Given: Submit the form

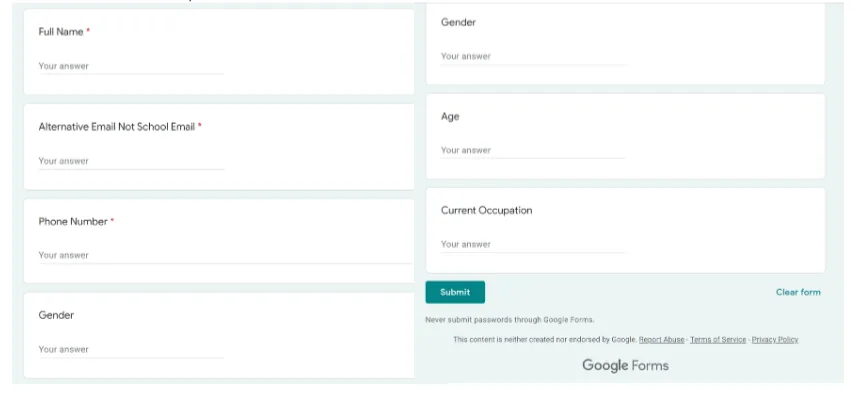Looking at the screenshot, I should pos(455,292).
